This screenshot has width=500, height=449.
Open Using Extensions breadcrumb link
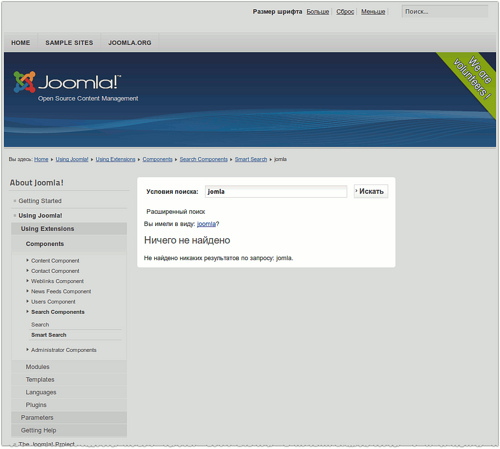[x=116, y=159]
